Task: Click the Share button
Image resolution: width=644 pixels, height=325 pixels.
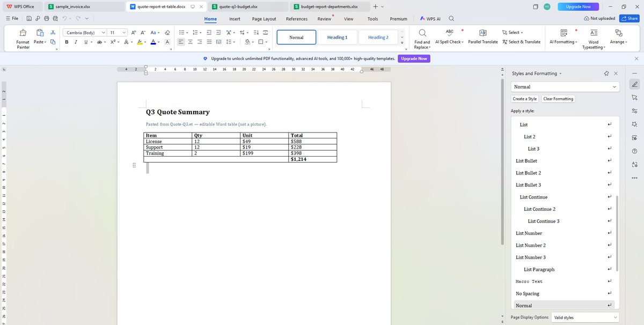Action: pyautogui.click(x=630, y=18)
